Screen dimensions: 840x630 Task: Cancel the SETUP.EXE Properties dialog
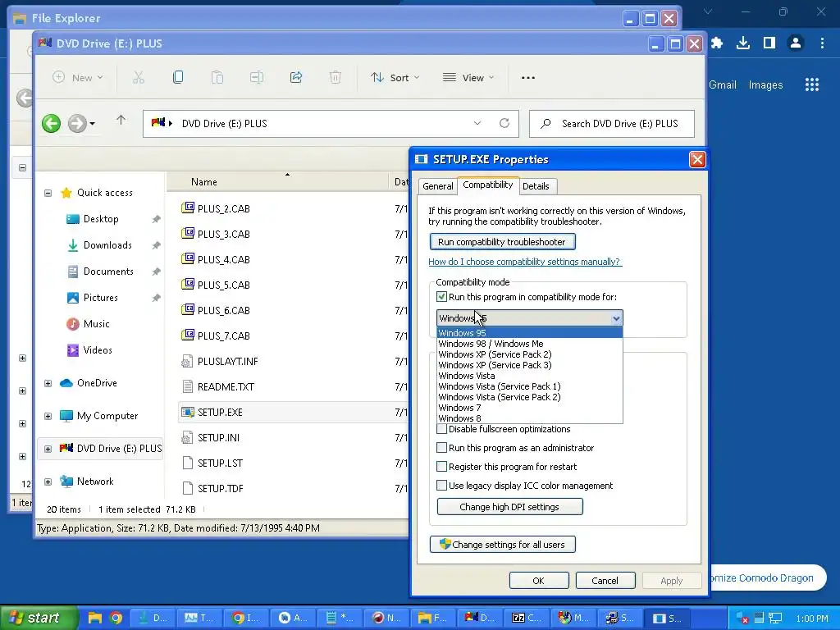[x=605, y=581]
